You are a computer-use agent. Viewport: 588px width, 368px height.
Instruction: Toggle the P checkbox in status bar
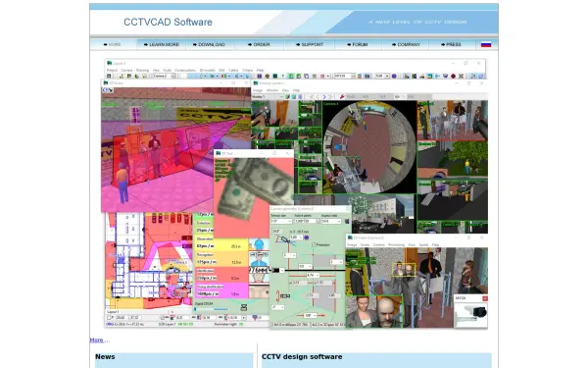[x=109, y=318]
